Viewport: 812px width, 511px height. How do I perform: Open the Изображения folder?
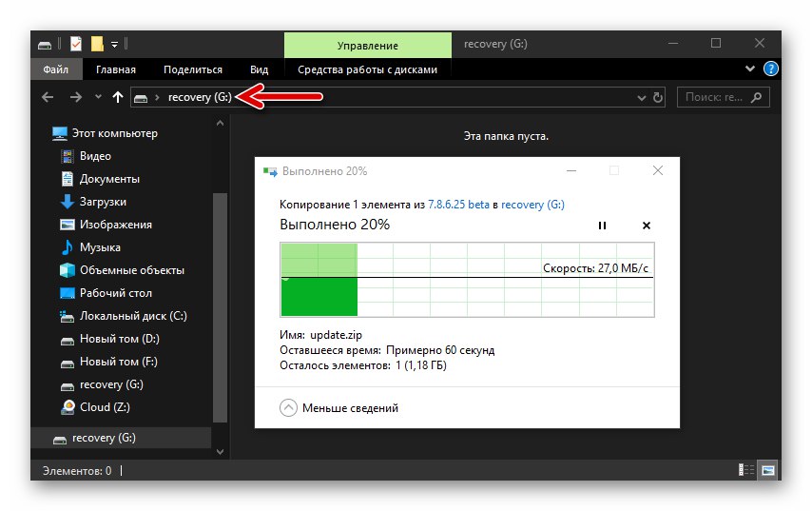click(115, 225)
